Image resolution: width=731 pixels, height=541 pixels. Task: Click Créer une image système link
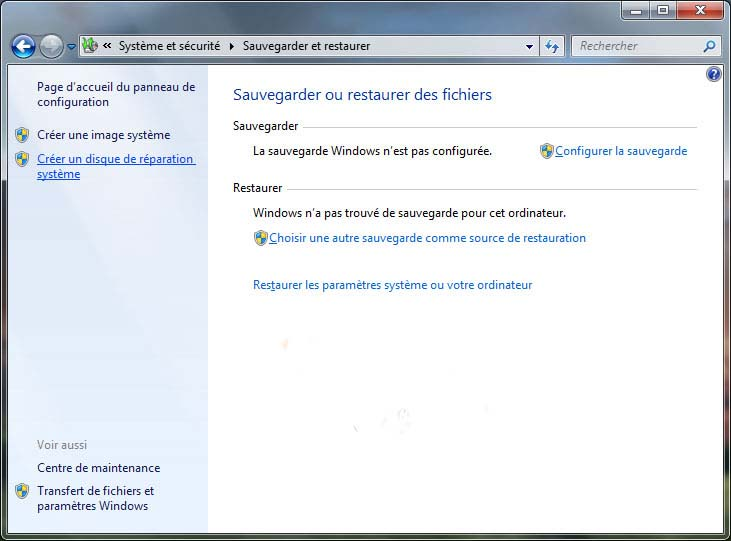pos(103,135)
